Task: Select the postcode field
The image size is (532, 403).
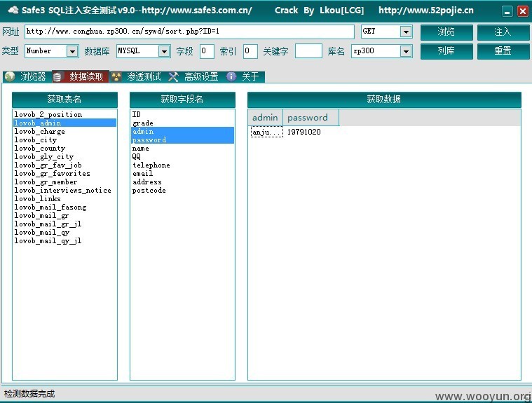Action: coord(182,191)
